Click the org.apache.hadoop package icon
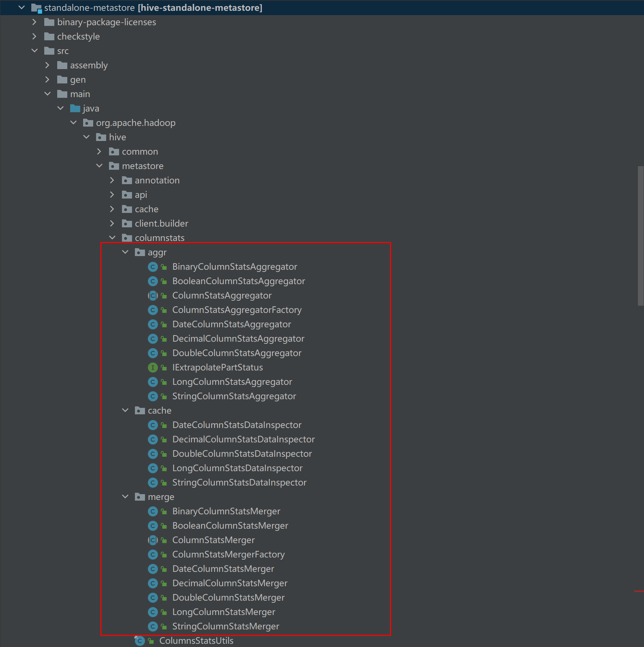Image resolution: width=644 pixels, height=647 pixels. [88, 123]
